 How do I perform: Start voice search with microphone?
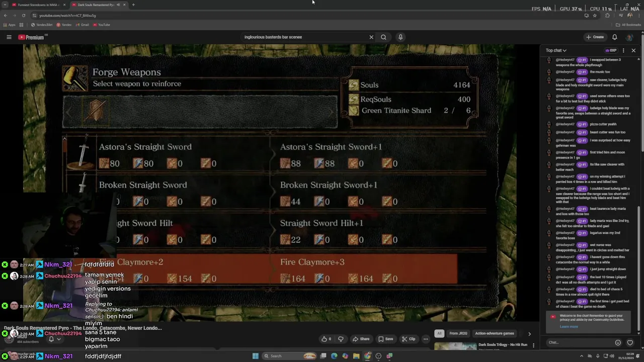click(x=400, y=37)
